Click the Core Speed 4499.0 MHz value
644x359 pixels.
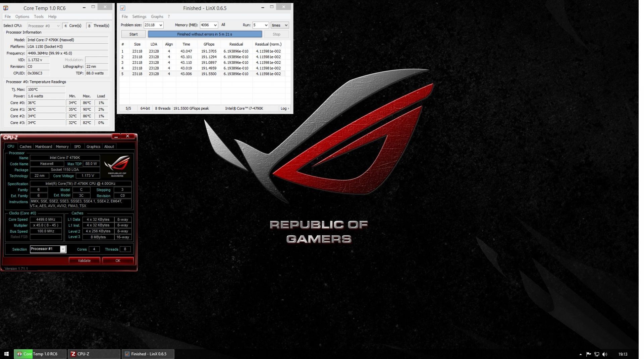click(x=46, y=220)
